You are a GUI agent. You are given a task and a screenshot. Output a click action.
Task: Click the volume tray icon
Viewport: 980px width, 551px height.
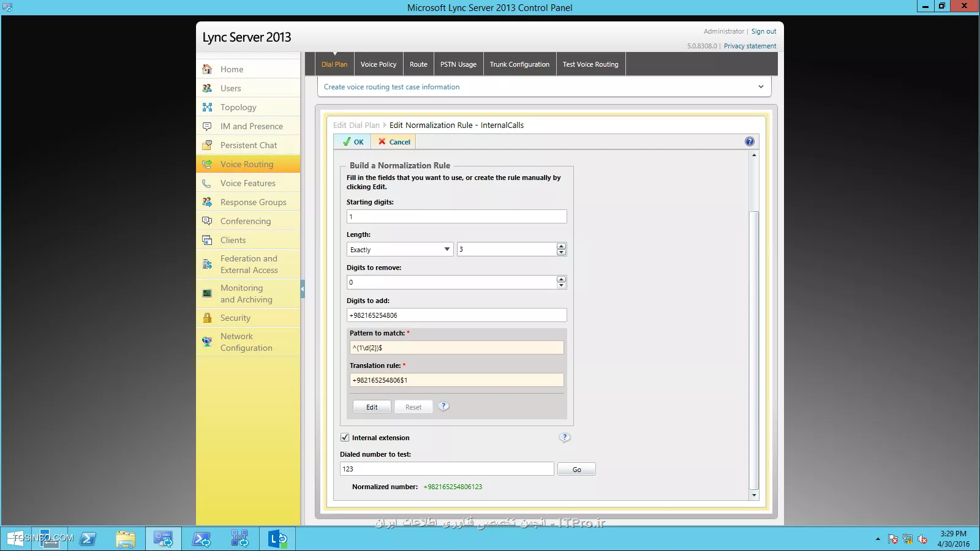coord(922,539)
